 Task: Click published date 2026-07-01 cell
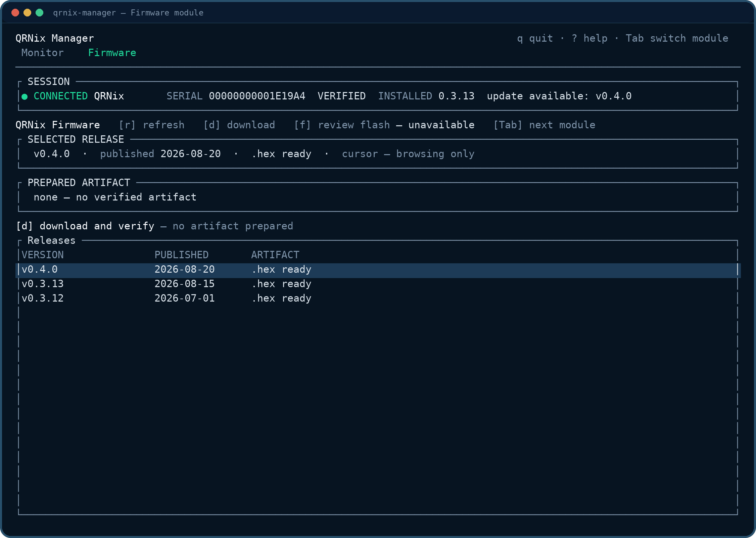coord(185,298)
